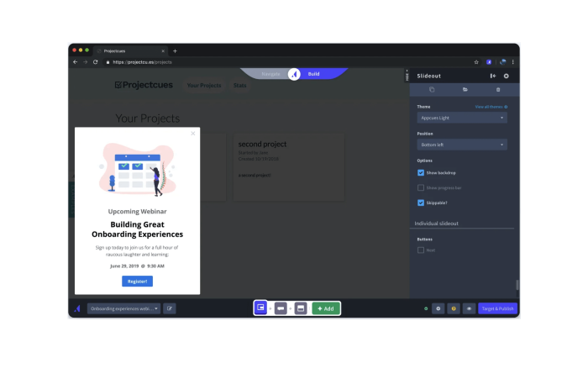Image resolution: width=588 pixels, height=379 pixels.
Task: Click the Target & Publish button
Action: tap(497, 308)
